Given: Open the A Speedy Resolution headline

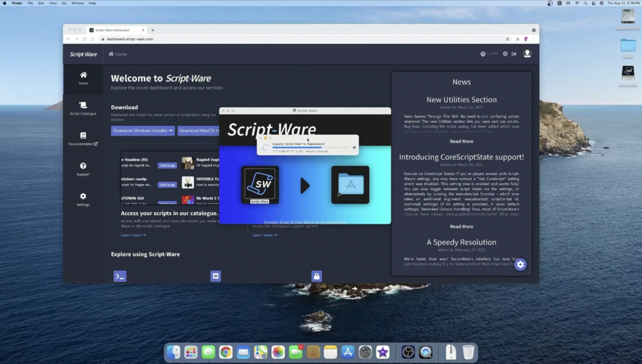Looking at the screenshot, I should (461, 242).
